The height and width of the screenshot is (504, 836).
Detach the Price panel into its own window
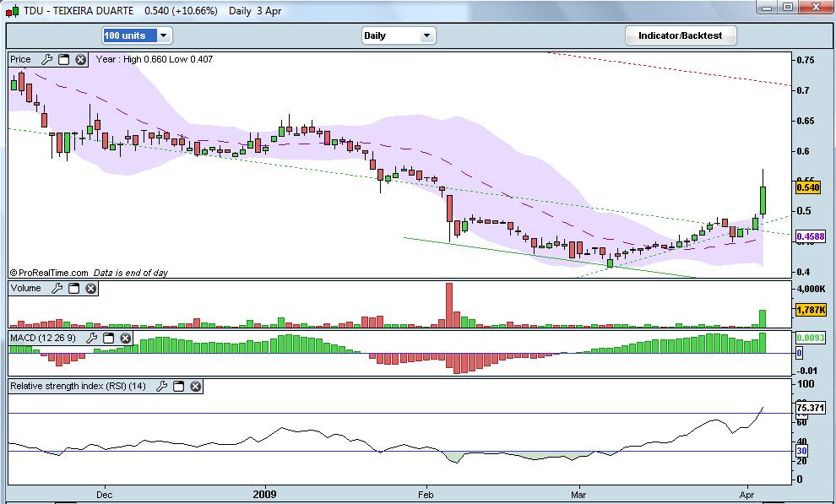click(x=64, y=60)
